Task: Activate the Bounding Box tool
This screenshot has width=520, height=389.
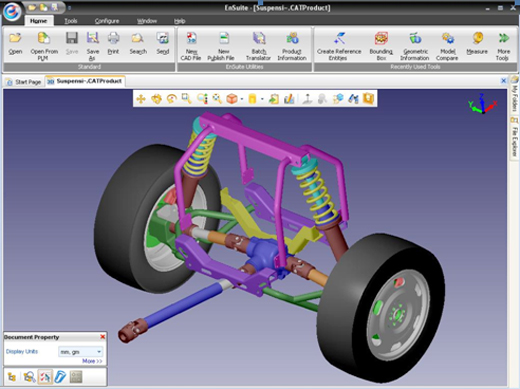Action: (x=381, y=38)
